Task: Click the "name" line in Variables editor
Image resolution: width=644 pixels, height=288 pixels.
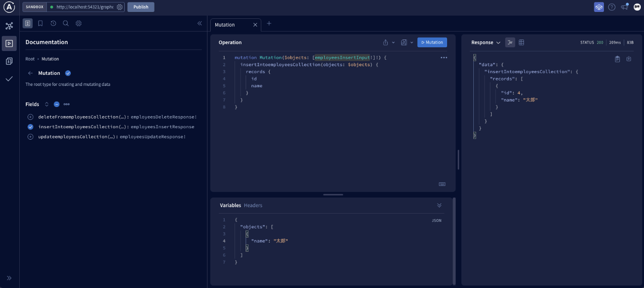Action: point(270,241)
